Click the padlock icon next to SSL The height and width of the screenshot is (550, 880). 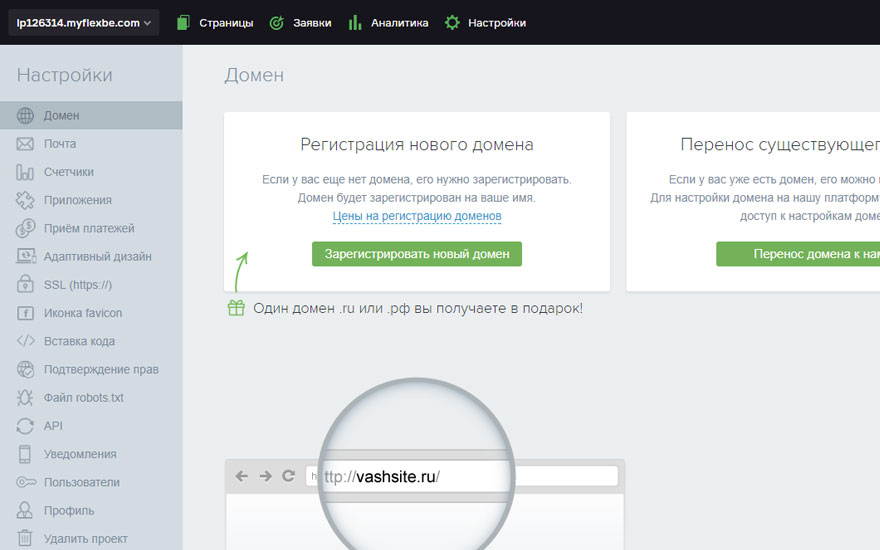25,285
